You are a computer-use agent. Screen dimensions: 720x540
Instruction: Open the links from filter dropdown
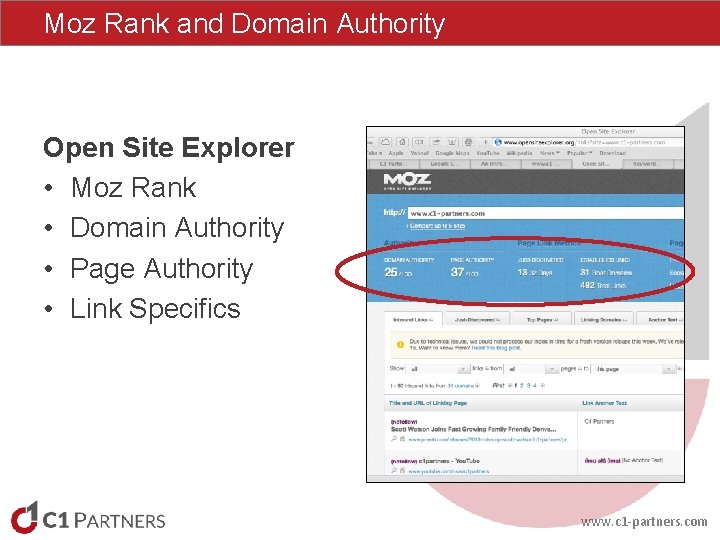point(530,369)
